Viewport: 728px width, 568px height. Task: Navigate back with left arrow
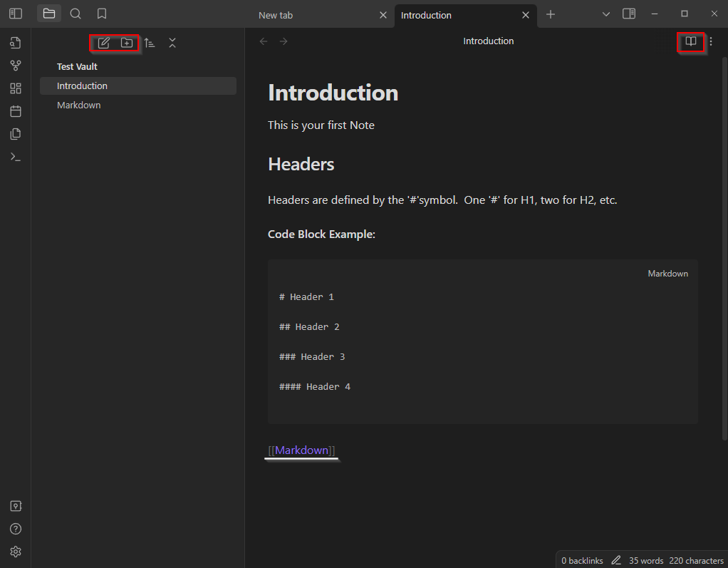click(x=264, y=41)
